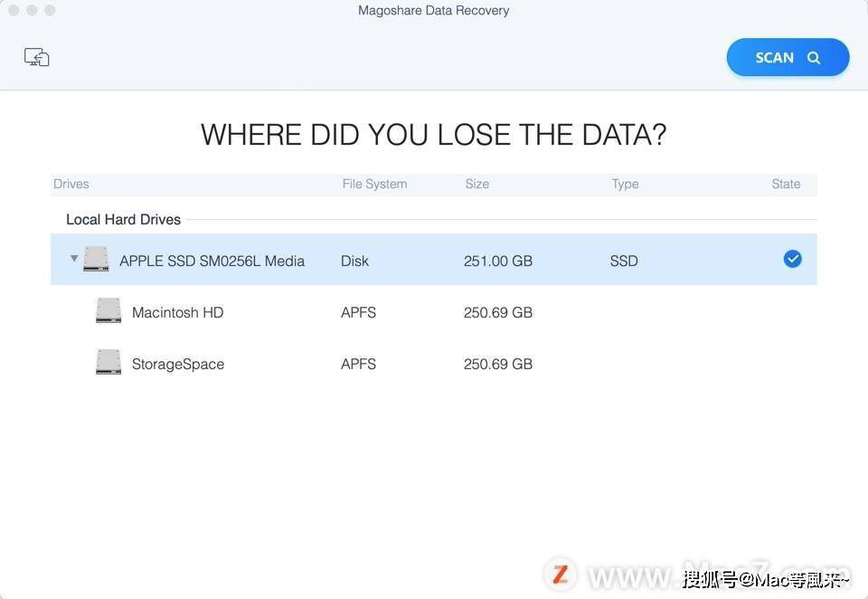This screenshot has width=868, height=599.
Task: Select the StorageSpace volume name
Action: click(178, 364)
